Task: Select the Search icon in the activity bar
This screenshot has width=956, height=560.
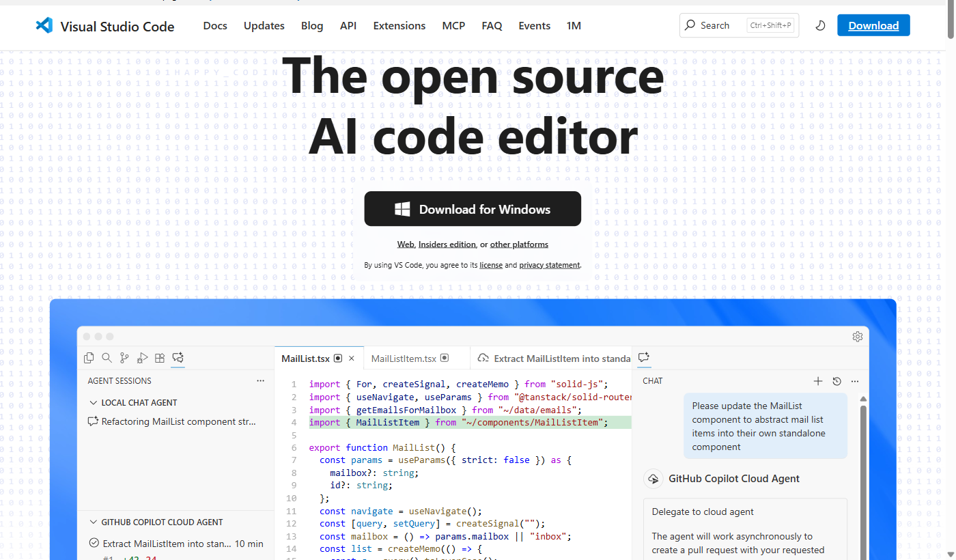Action: 107,357
